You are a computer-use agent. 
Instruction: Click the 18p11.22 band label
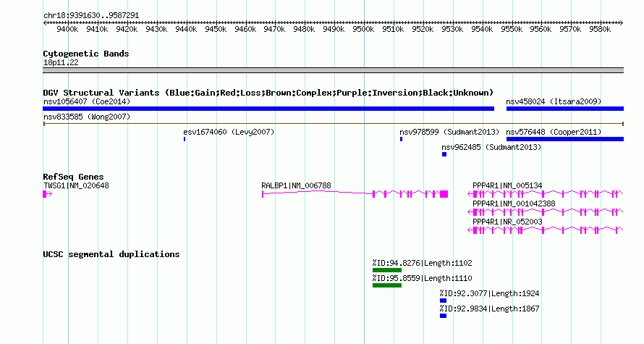[x=61, y=63]
